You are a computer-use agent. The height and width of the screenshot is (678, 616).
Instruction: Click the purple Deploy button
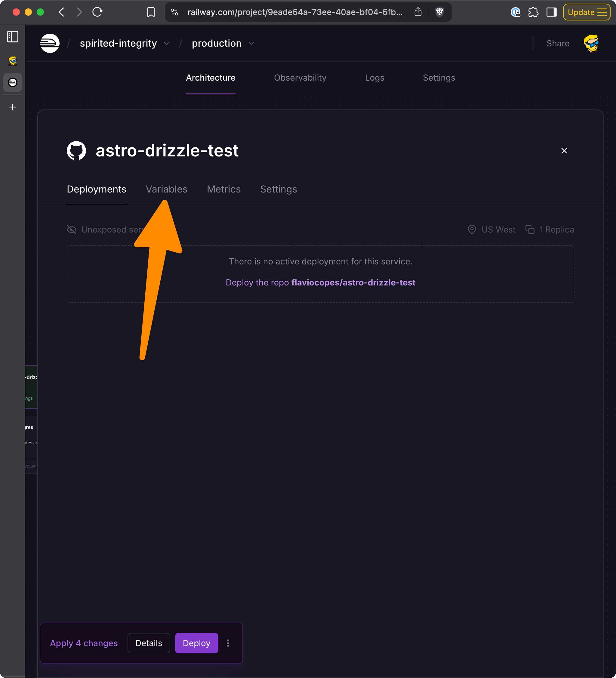(x=196, y=643)
